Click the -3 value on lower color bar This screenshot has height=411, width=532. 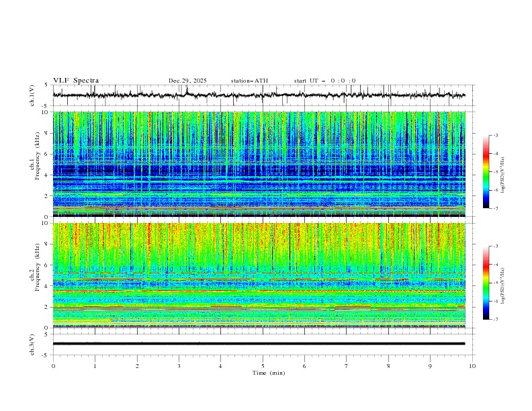pyautogui.click(x=495, y=246)
